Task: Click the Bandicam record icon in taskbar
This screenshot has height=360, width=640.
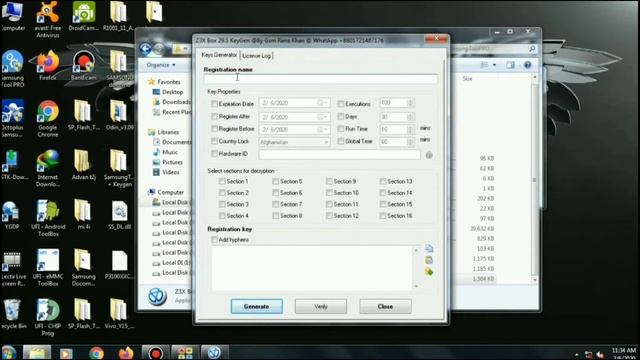Action: [156, 353]
